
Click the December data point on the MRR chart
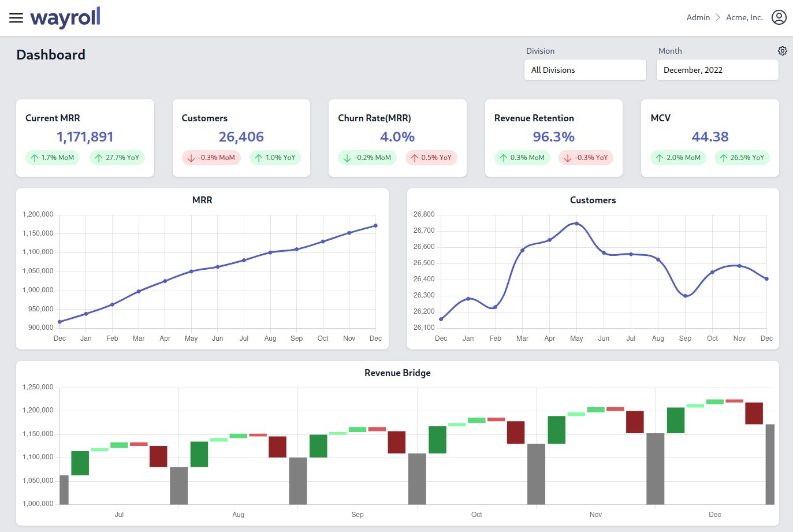pos(375,226)
